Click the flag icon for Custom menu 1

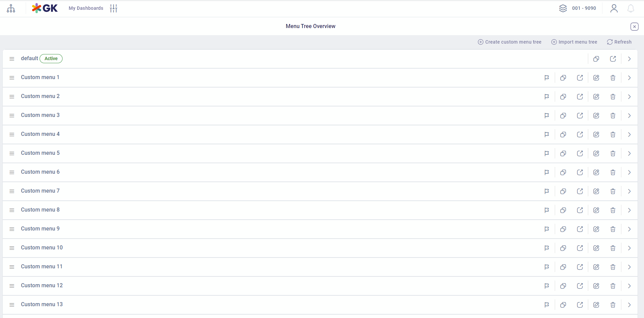(x=547, y=78)
